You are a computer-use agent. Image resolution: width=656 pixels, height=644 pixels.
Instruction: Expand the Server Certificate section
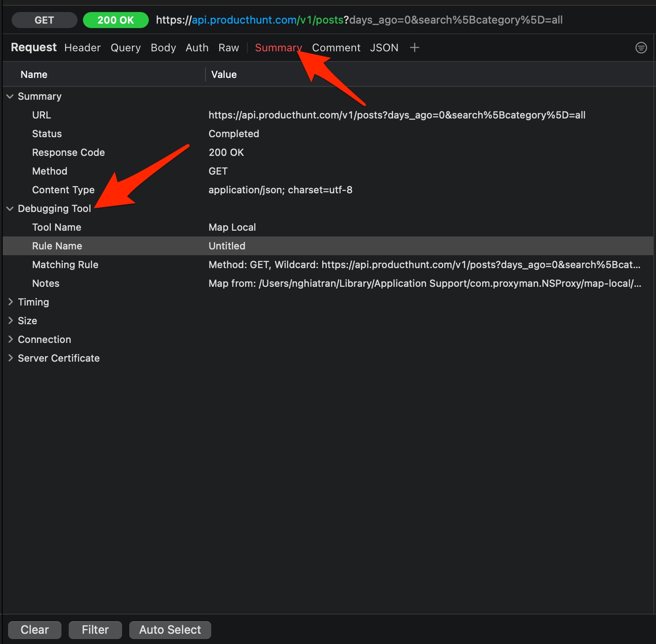tap(10, 358)
